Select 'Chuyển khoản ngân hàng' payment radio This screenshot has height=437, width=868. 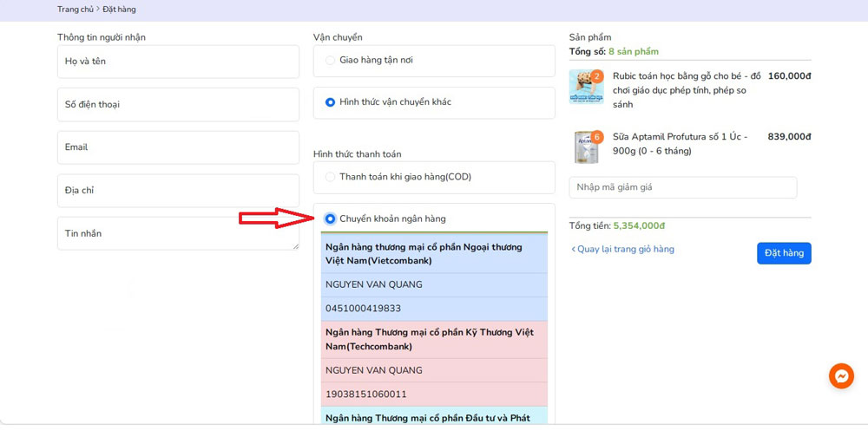coord(330,219)
